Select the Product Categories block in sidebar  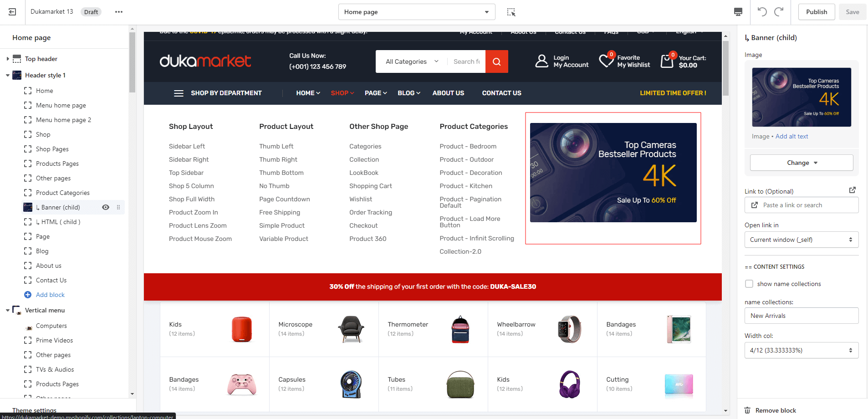point(63,193)
